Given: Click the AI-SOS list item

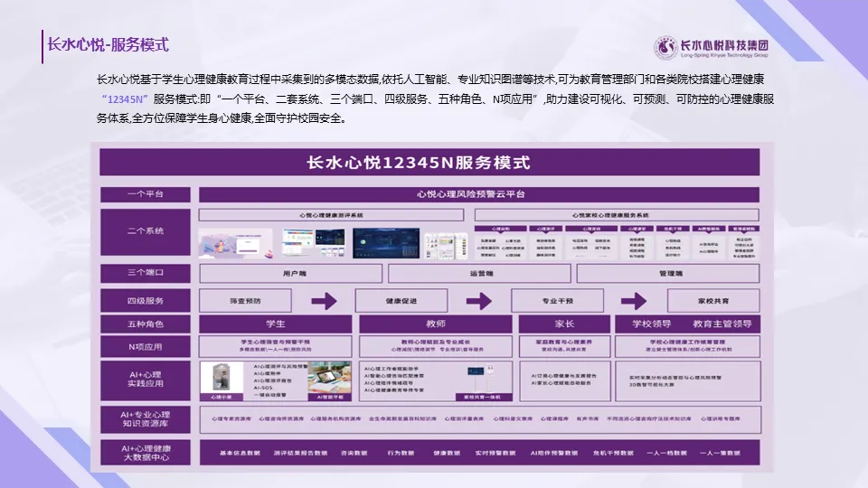Looking at the screenshot, I should (263, 388).
